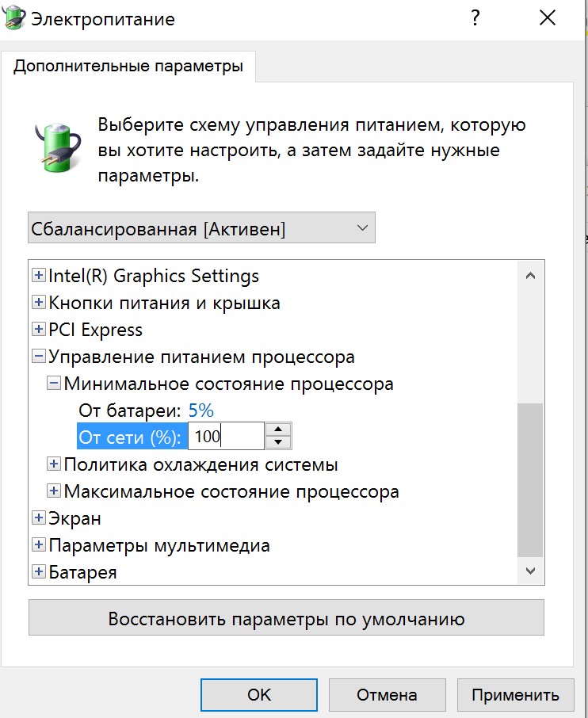
Task: Click Восстановить параметры по умолчанию button
Action: (286, 617)
